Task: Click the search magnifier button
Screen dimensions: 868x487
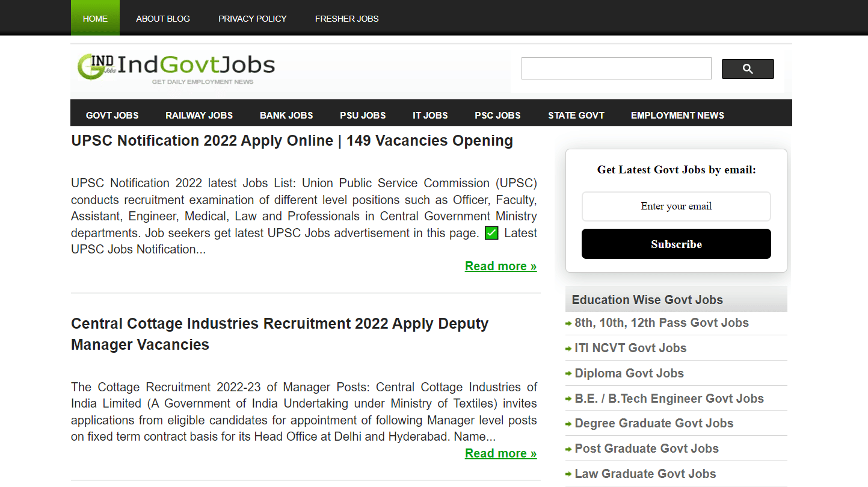Action: coord(748,69)
